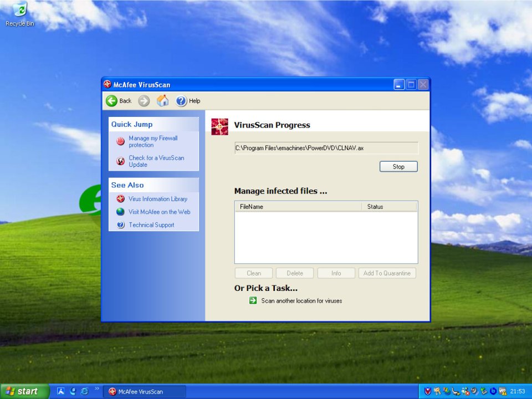The height and width of the screenshot is (399, 532).
Task: Click the green arrow scan-location icon
Action: (x=253, y=301)
